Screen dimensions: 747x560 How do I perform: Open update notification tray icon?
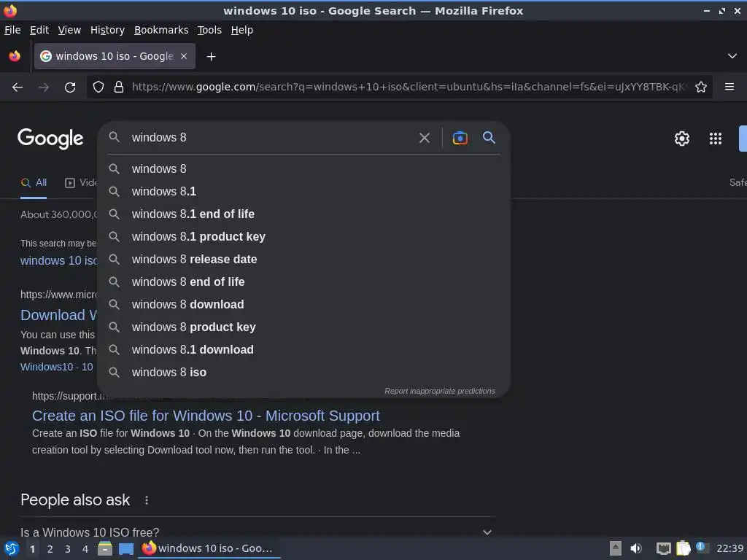(702, 548)
